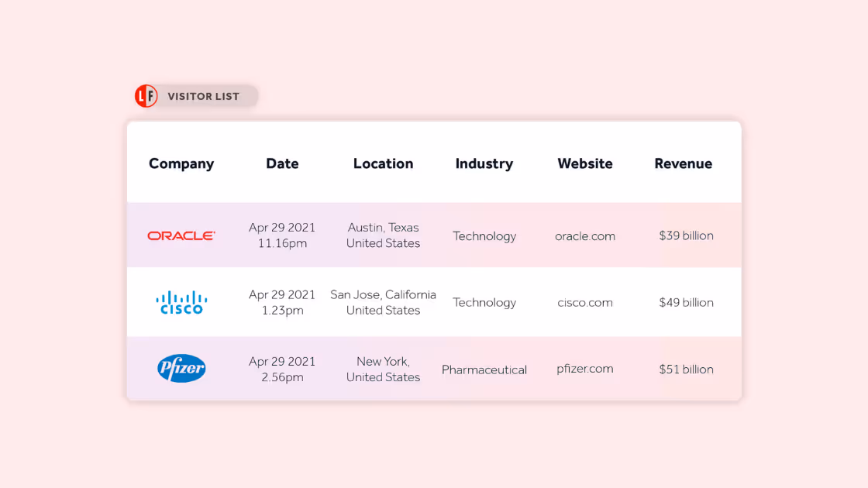
Task: Click Pfizer's $51 billion revenue
Action: pyautogui.click(x=686, y=369)
